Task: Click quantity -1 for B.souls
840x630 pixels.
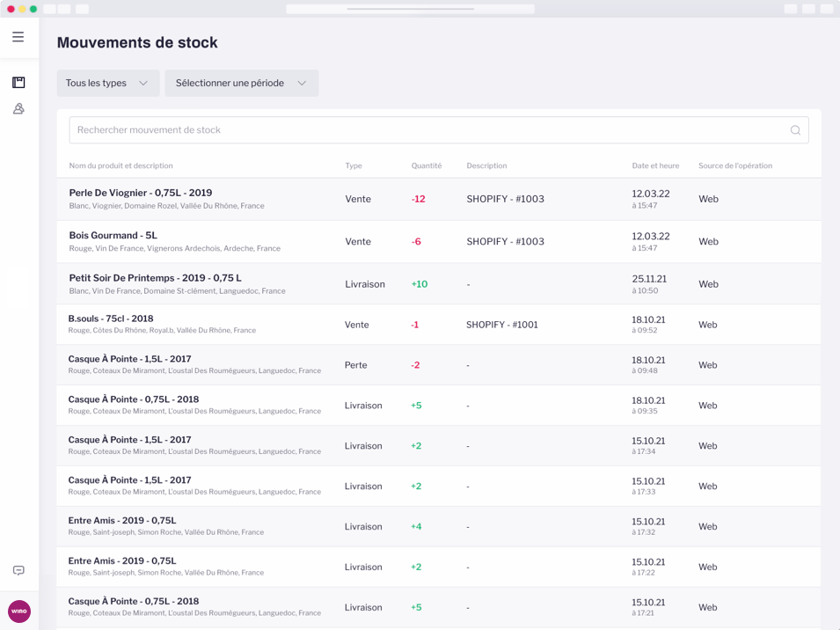Action: click(414, 325)
